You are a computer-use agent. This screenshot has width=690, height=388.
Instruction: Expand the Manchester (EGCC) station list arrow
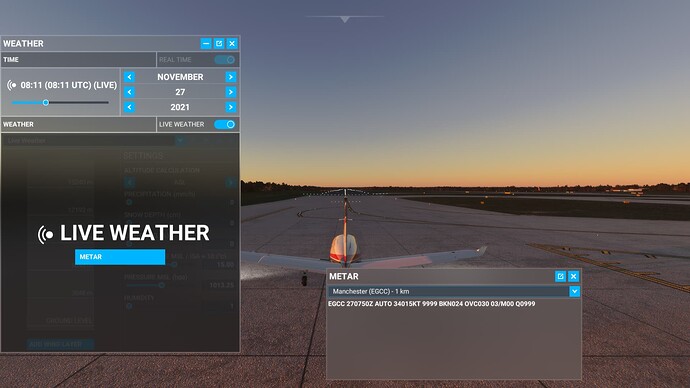574,291
